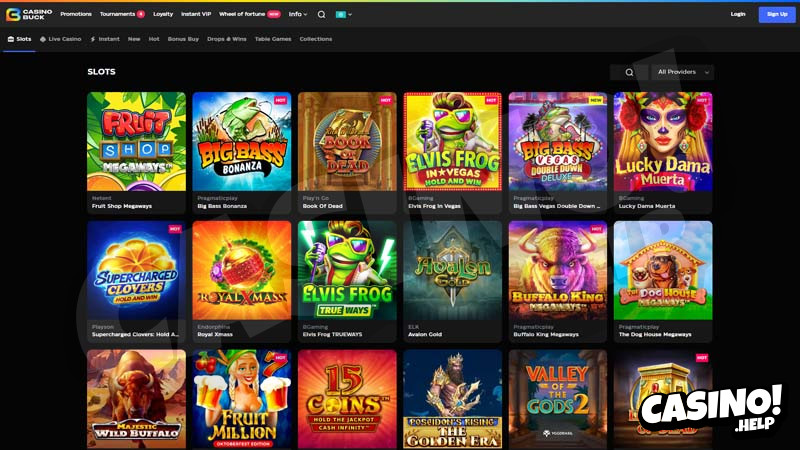Viewport: 800px width, 450px height.
Task: Open the Table Games tab
Action: tap(273, 39)
